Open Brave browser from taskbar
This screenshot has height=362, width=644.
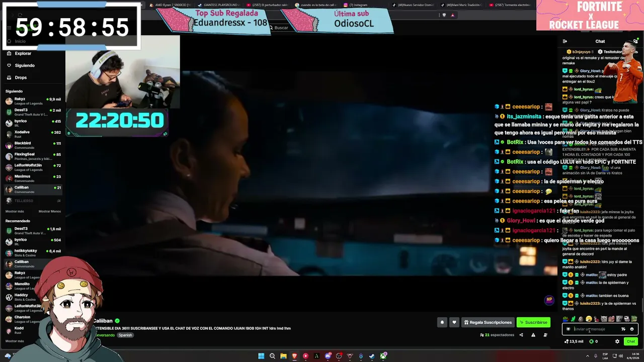pos(294,356)
